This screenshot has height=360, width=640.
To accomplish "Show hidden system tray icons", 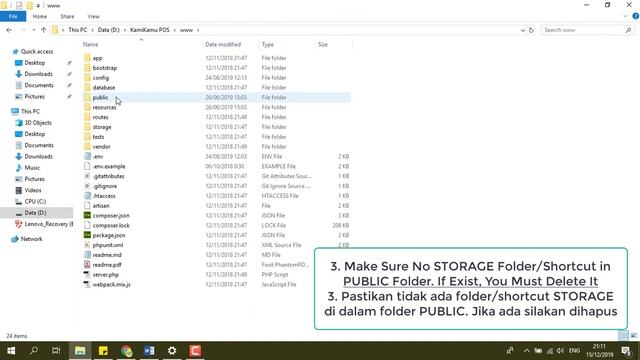I will click(527, 351).
